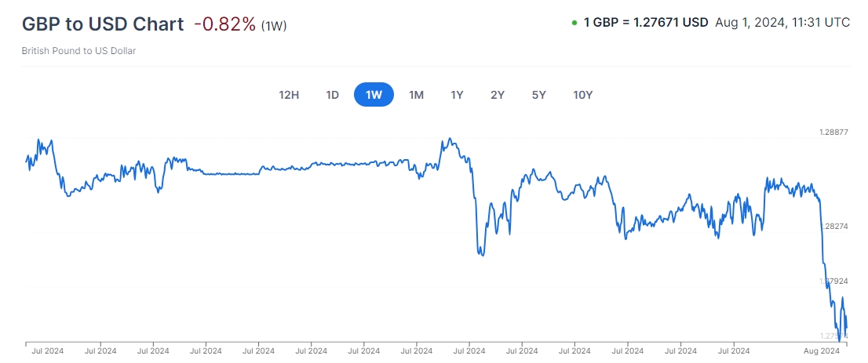Show the 1M chart range
This screenshot has height=363, width=868.
(x=416, y=95)
